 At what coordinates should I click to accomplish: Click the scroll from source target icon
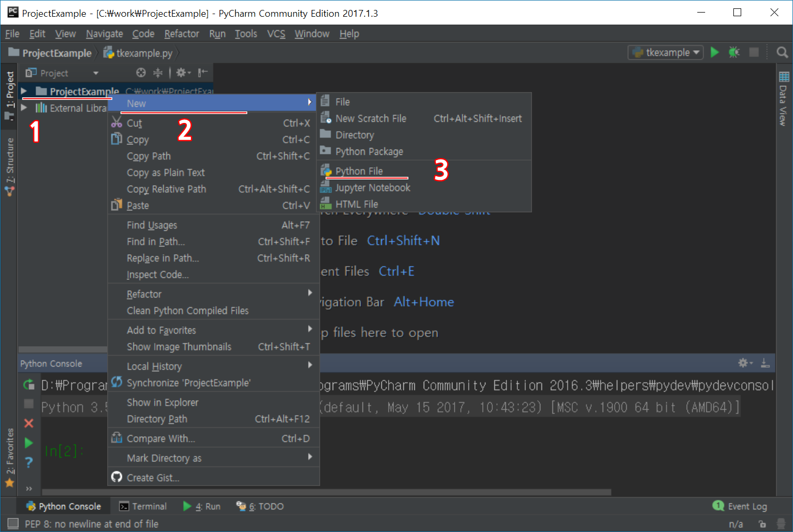tap(141, 73)
